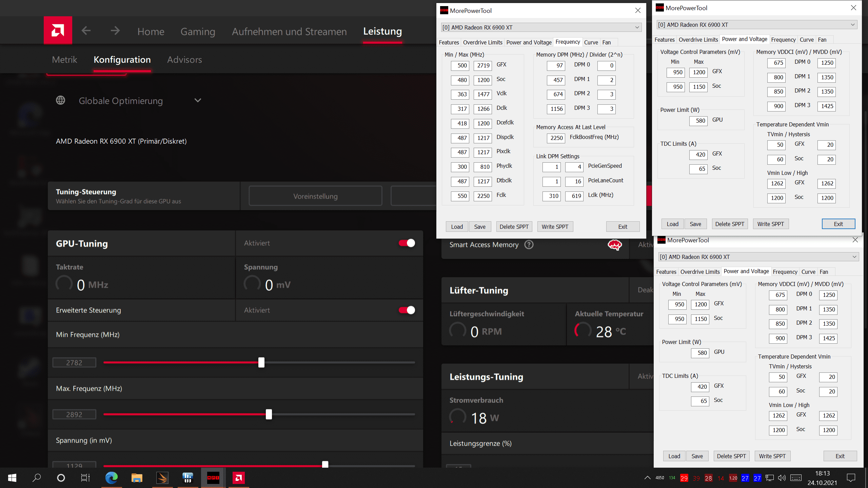The image size is (868, 488).
Task: Select the Konfiguration sub-tab
Action: tap(122, 60)
